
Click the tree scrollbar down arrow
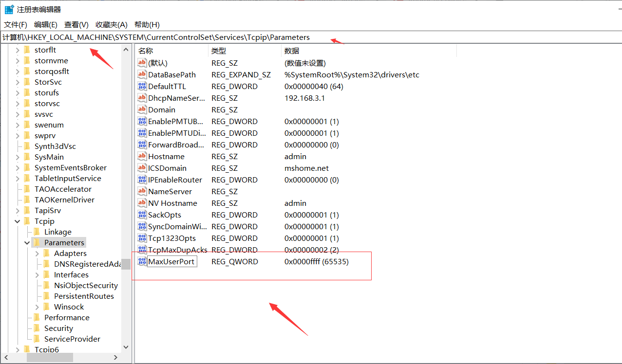pyautogui.click(x=126, y=347)
